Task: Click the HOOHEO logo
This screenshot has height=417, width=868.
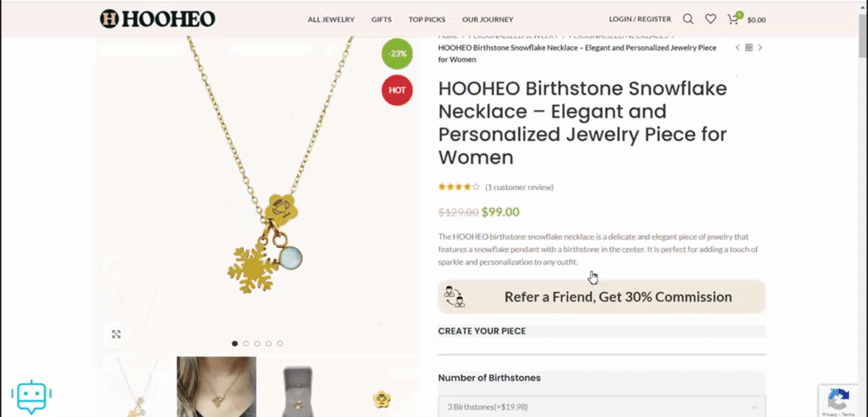Action: [157, 18]
